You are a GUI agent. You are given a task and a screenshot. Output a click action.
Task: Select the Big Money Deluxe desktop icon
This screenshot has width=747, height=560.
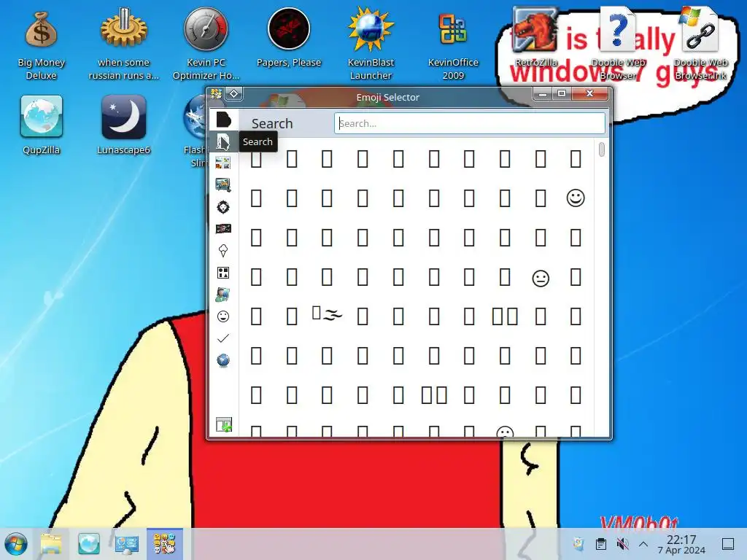click(x=42, y=46)
